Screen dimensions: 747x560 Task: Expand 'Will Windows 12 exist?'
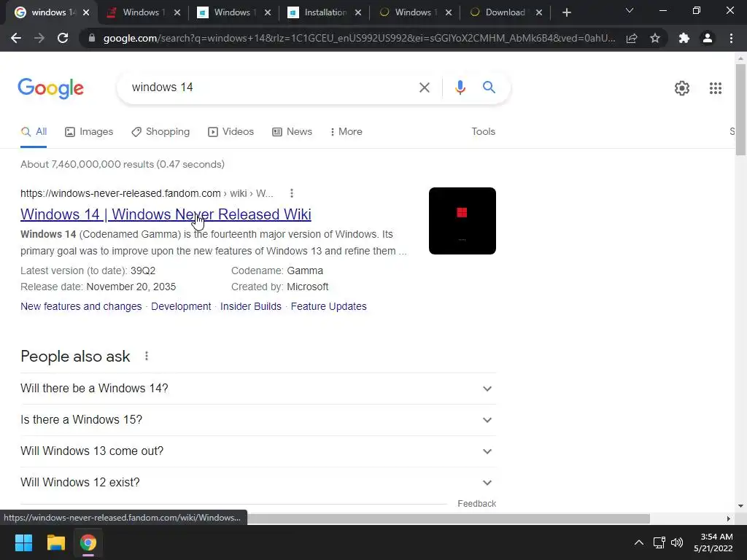point(258,483)
